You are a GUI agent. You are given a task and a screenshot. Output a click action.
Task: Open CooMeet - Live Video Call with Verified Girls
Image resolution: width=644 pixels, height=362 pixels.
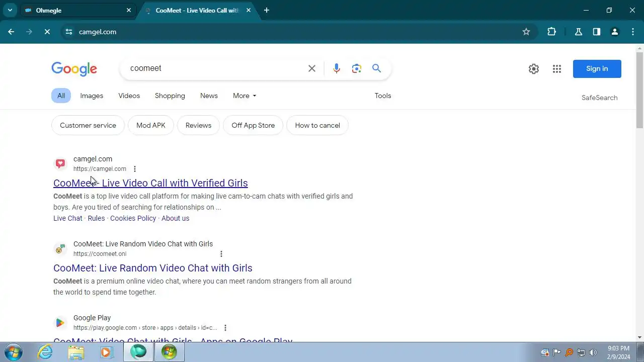[150, 183]
